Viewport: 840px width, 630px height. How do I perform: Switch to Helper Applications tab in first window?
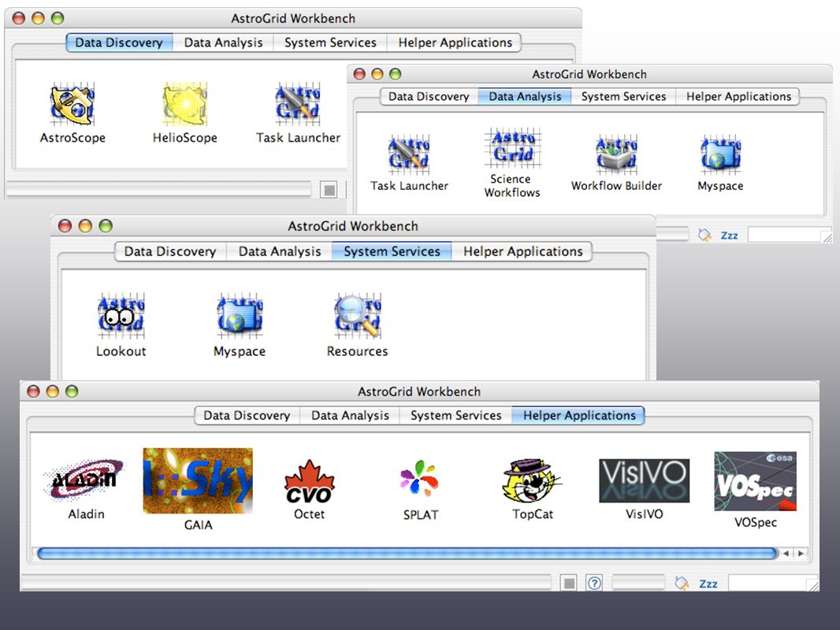[x=455, y=43]
